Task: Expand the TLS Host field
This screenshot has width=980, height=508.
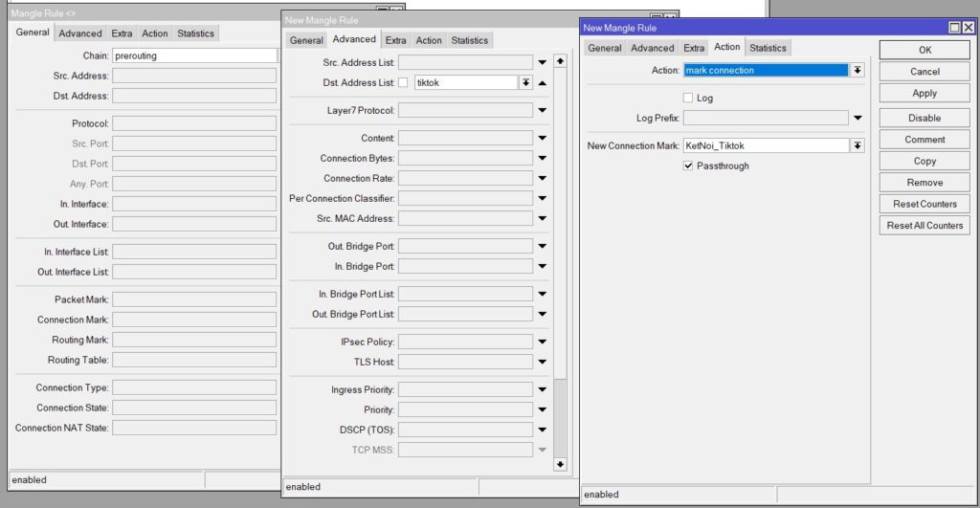Action: pyautogui.click(x=543, y=362)
